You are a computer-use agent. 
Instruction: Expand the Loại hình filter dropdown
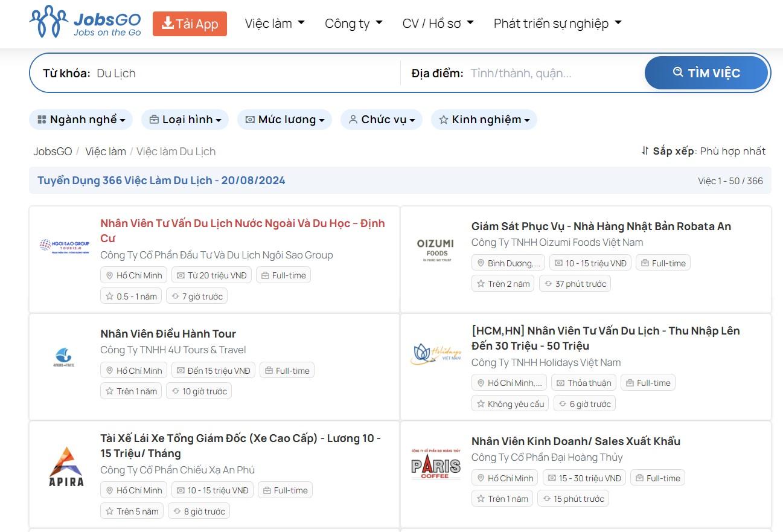(x=185, y=120)
